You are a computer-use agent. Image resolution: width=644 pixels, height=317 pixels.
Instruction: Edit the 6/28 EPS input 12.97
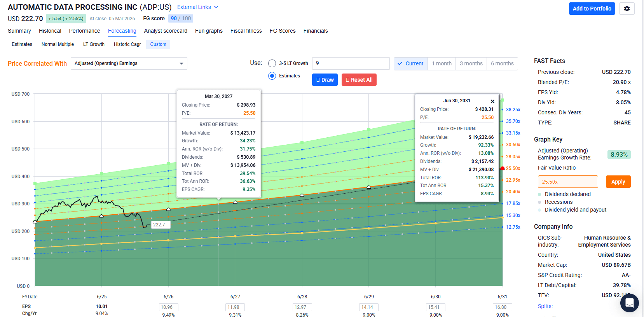pyautogui.click(x=302, y=307)
